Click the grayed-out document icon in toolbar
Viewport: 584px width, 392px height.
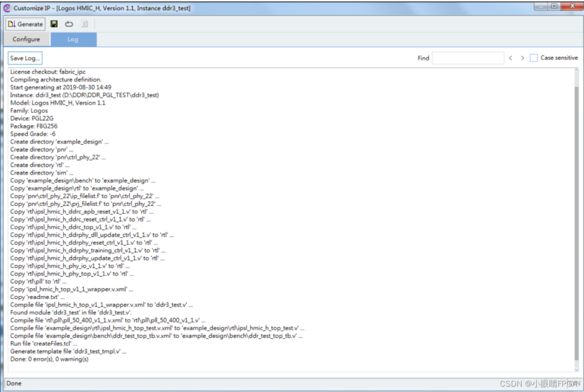(x=84, y=24)
